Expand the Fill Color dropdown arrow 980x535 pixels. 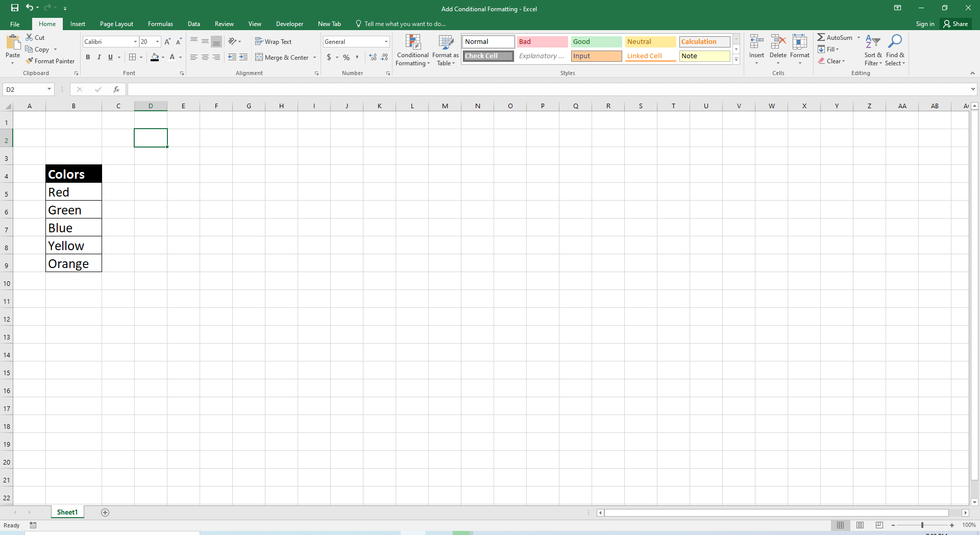click(163, 58)
